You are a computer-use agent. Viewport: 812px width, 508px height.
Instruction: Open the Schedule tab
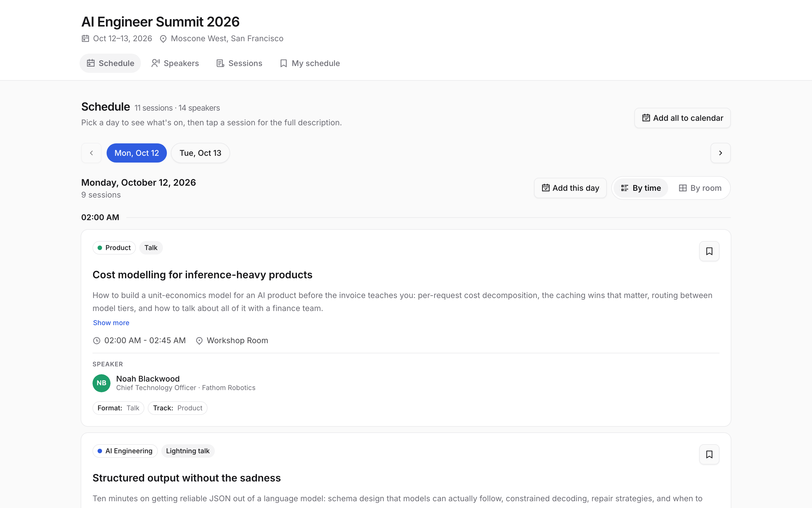[110, 63]
